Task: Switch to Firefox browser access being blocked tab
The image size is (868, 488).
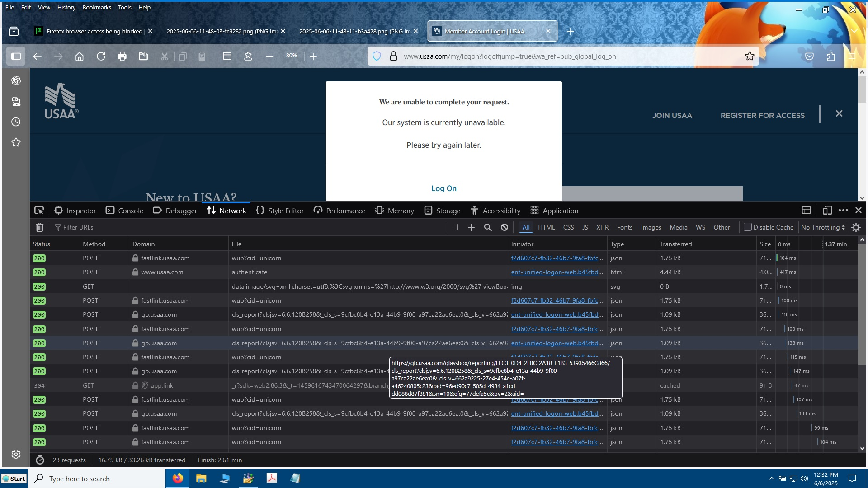Action: tap(94, 31)
